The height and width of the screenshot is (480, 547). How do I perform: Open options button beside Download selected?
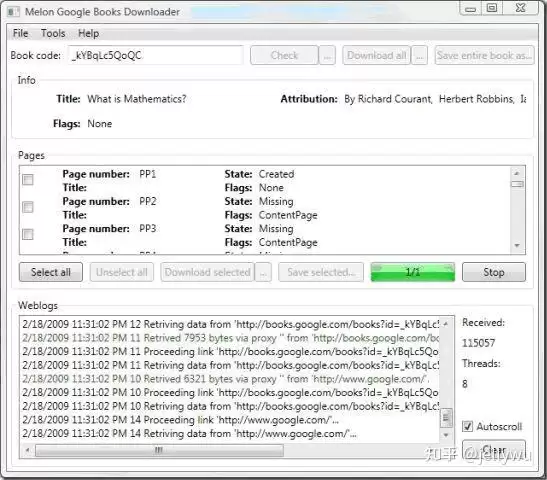pos(263,272)
